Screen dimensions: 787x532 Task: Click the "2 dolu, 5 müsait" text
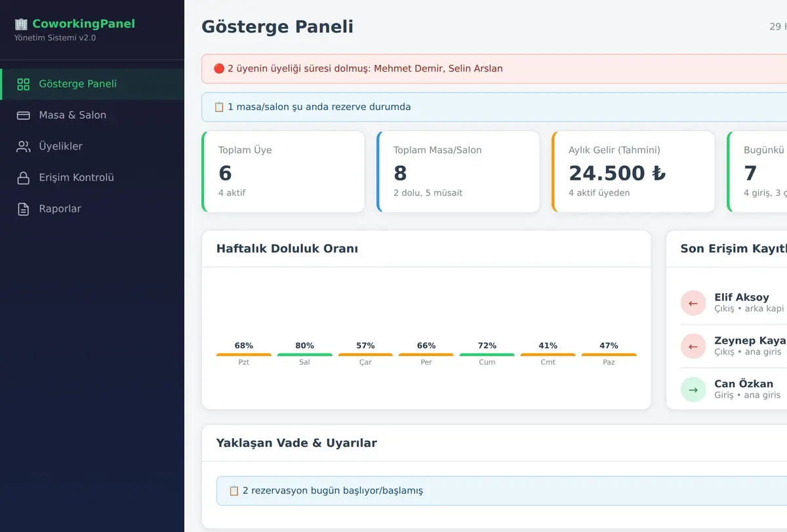(428, 193)
